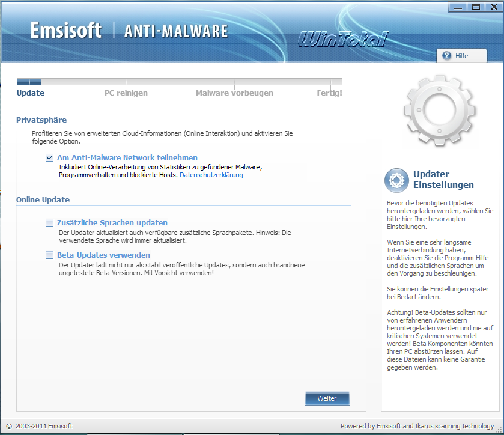
Task: Click the Am Anti-Malware Network teilnehmen label
Action: (x=127, y=158)
